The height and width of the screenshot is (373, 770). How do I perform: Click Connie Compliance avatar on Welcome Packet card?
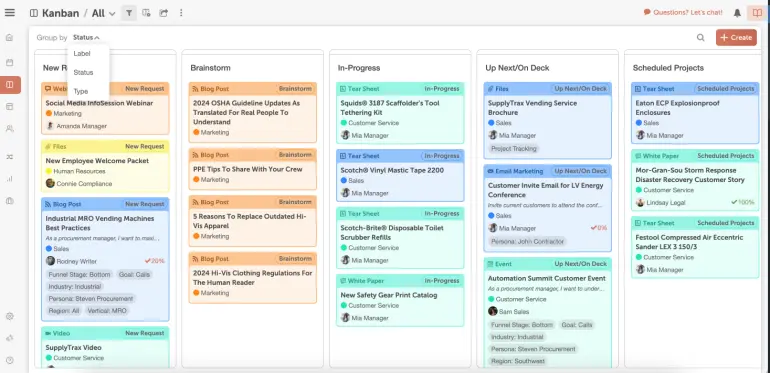(x=50, y=183)
